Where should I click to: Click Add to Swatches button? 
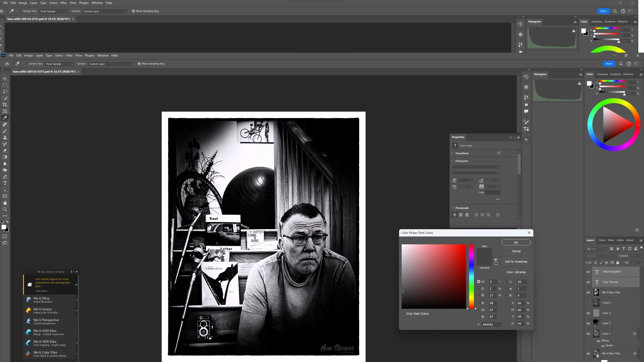[516, 262]
